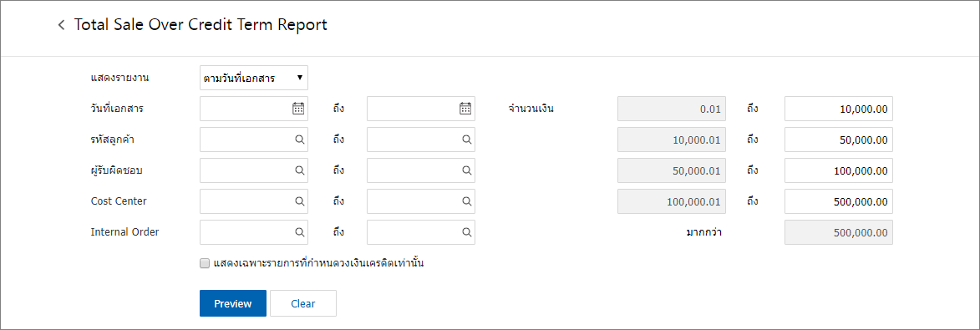
Task: Select the 500,000.00 editable amount limit field
Action: click(839, 201)
